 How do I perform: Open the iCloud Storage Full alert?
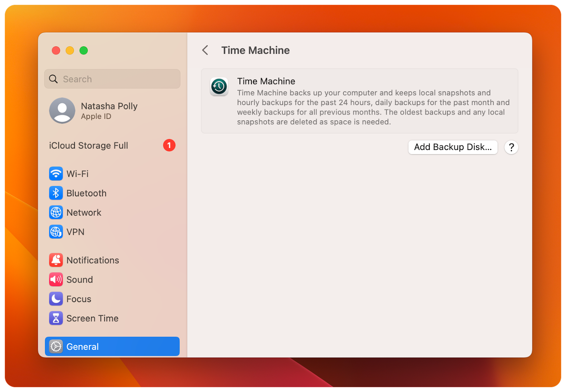(88, 145)
